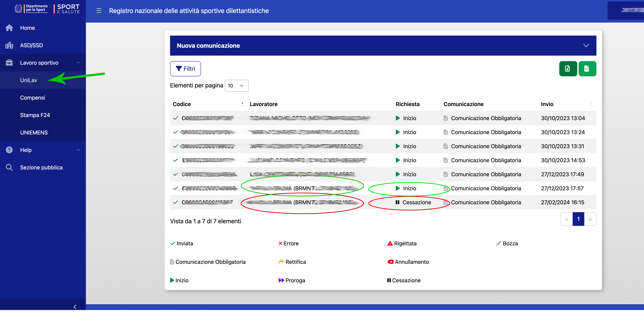Open the Compensi menu item
The height and width of the screenshot is (322, 644).
click(33, 98)
